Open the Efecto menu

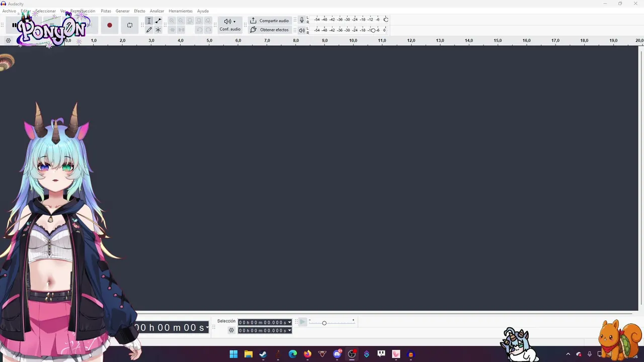139,11
